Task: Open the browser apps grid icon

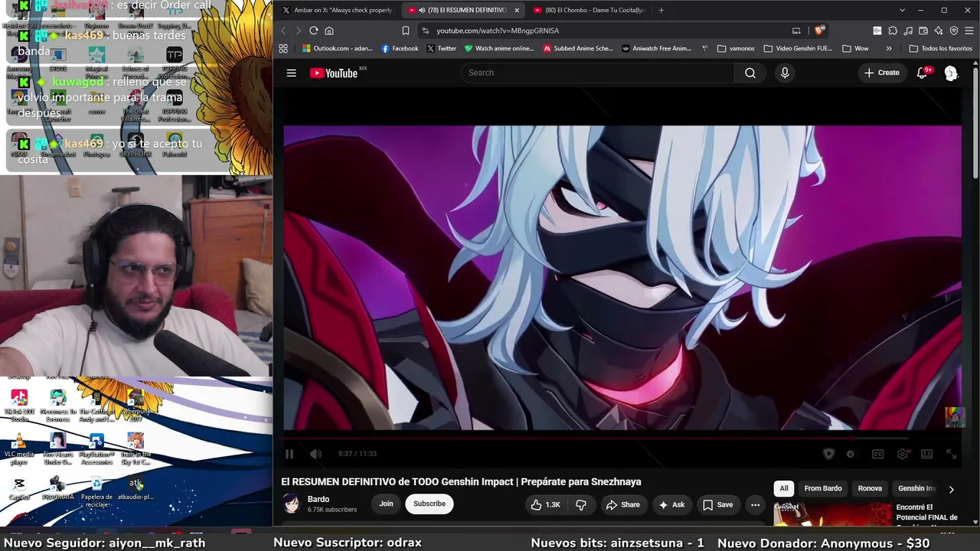Action: (283, 48)
